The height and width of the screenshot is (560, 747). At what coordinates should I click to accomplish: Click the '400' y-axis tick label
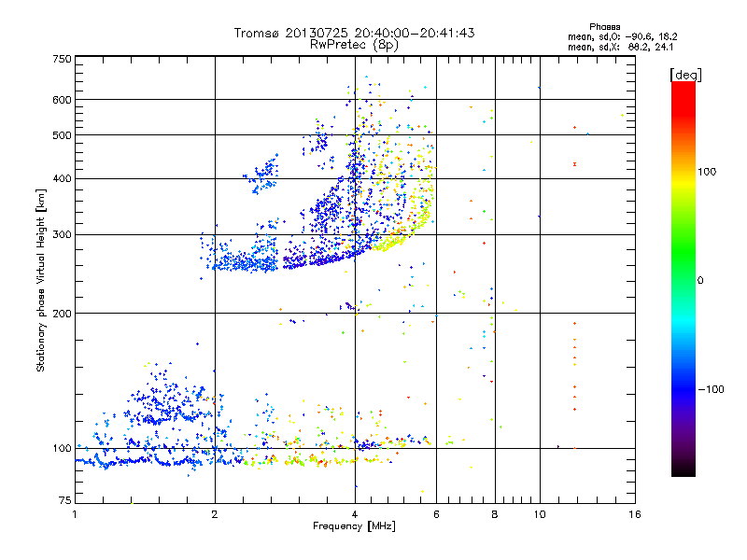click(x=62, y=179)
